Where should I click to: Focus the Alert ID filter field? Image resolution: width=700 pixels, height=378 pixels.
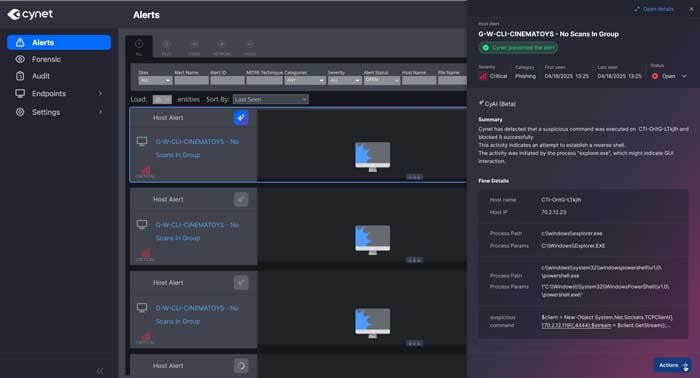click(227, 80)
